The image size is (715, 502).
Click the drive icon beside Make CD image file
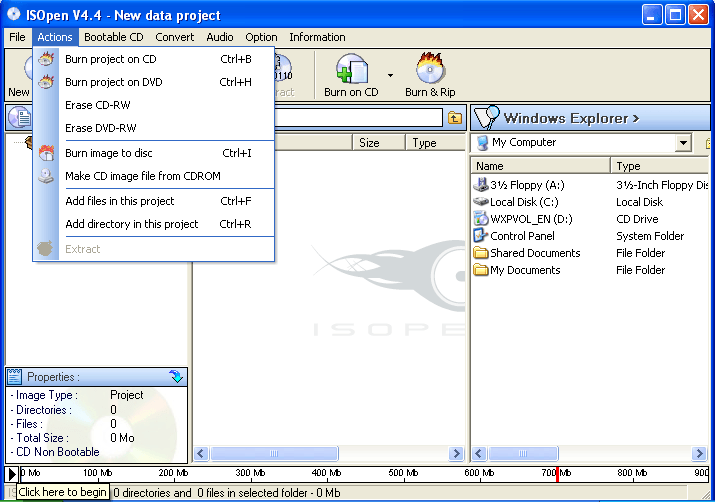[46, 176]
